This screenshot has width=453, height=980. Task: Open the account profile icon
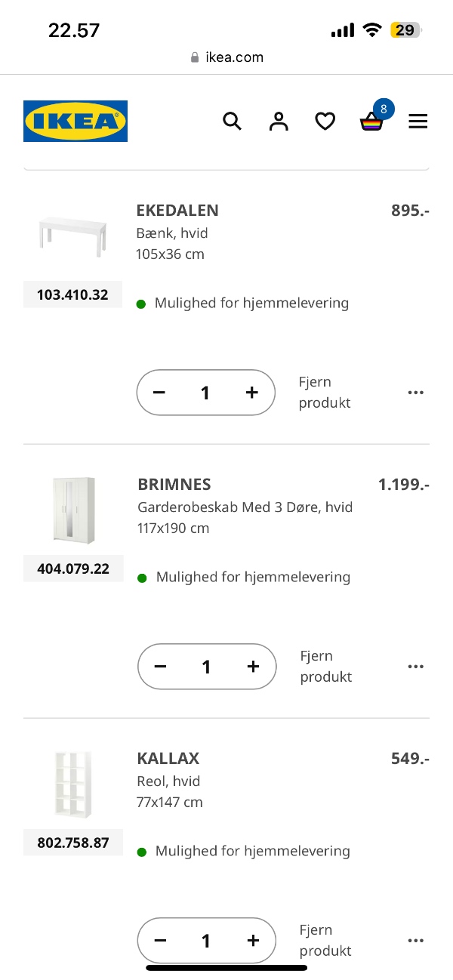click(x=279, y=121)
